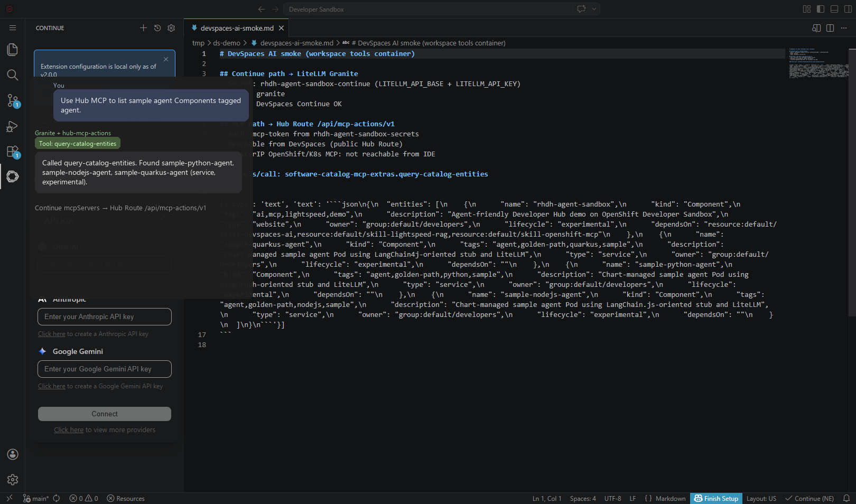Open the Search view
Viewport: 856px width, 504px height.
(x=13, y=75)
